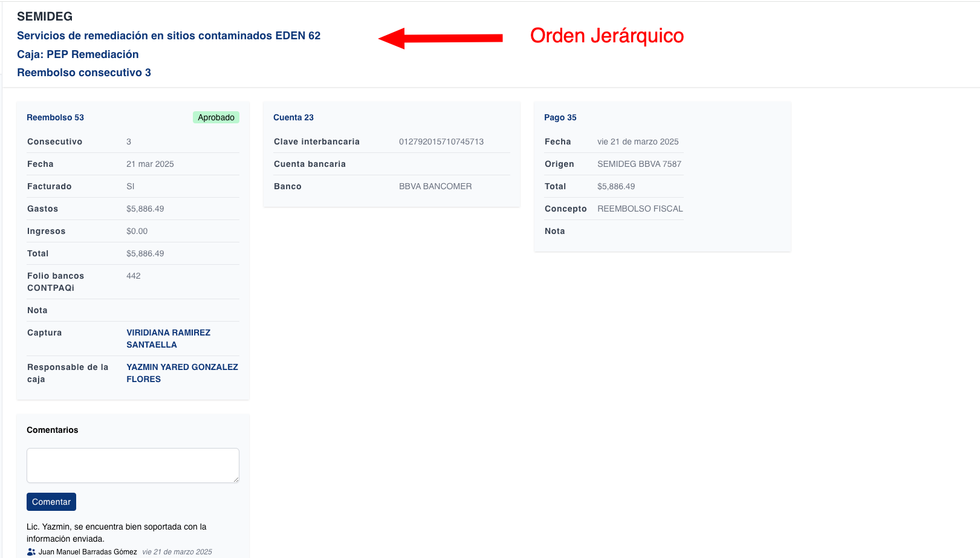Click the users icon beside Juan Manuel Barradas Gómez
980x558 pixels.
[x=32, y=551]
